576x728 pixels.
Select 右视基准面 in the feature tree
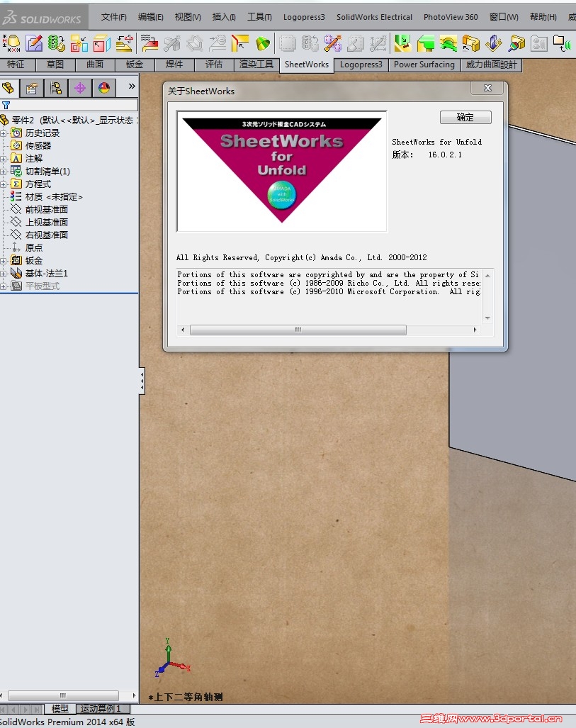point(47,235)
